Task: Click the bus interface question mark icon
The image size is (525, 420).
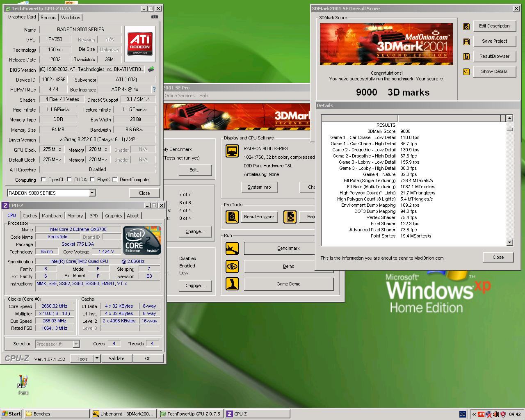Action: [154, 89]
